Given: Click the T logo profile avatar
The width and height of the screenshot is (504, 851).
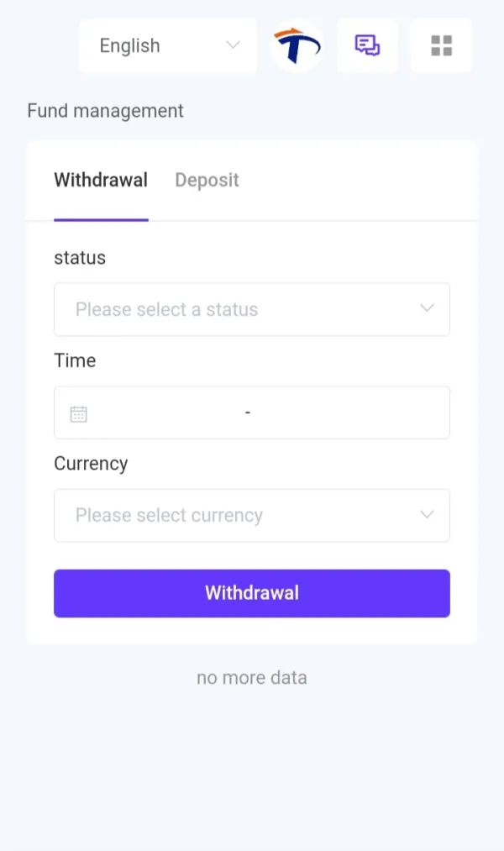Looking at the screenshot, I should tap(297, 46).
